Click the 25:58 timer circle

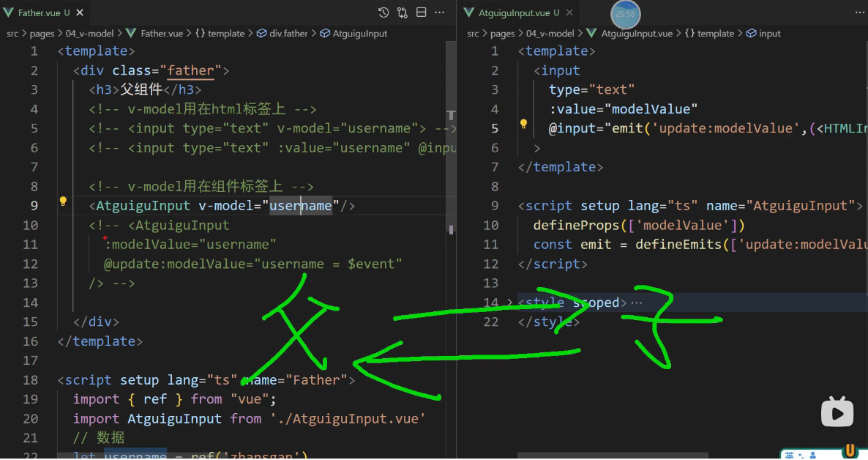point(626,13)
